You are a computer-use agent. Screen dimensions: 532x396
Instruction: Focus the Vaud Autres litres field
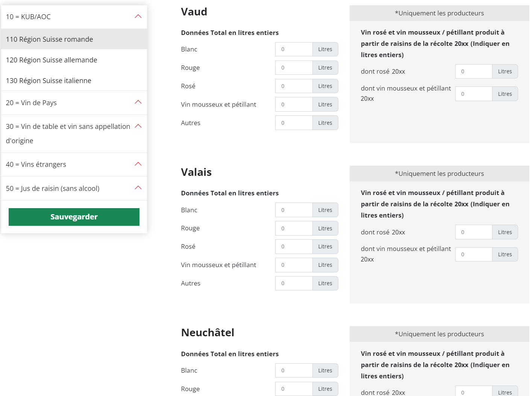[x=294, y=123]
